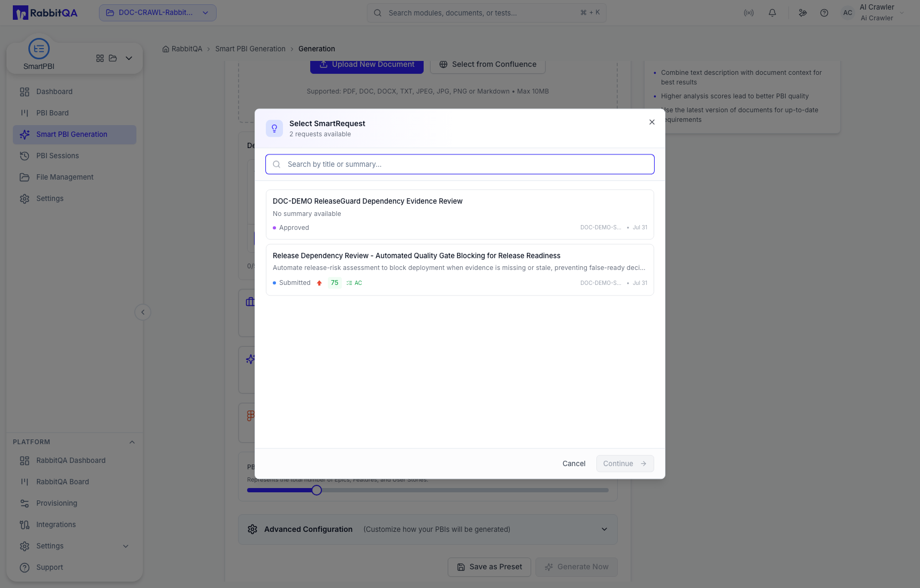This screenshot has height=588, width=920.
Task: Expand the AI Crawler account menu chevron
Action: pos(902,13)
